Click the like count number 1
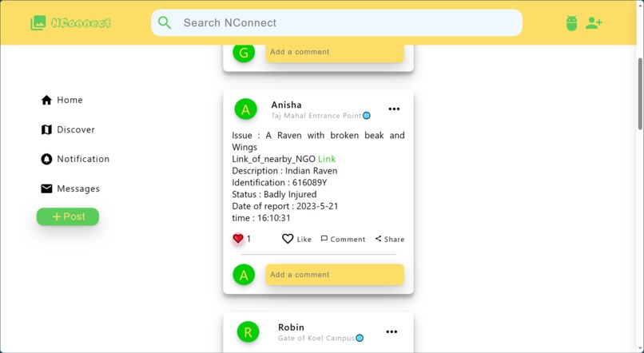The width and height of the screenshot is (644, 353). [248, 239]
